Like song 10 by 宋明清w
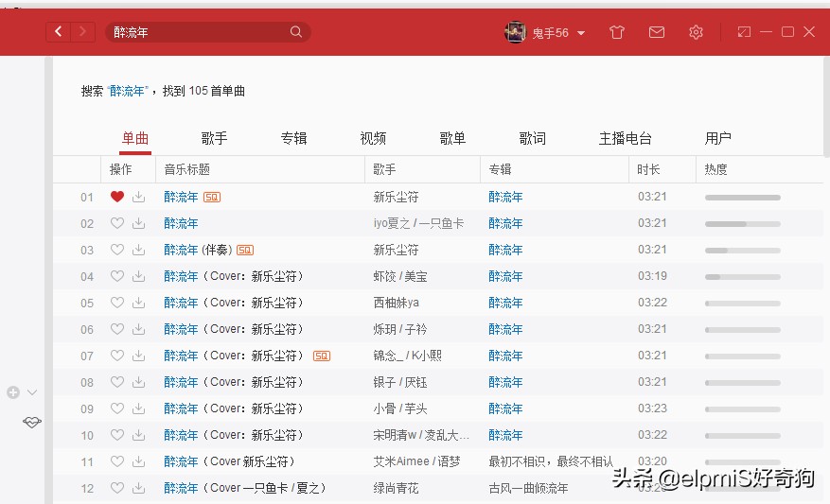The height and width of the screenshot is (504, 830). pos(117,435)
